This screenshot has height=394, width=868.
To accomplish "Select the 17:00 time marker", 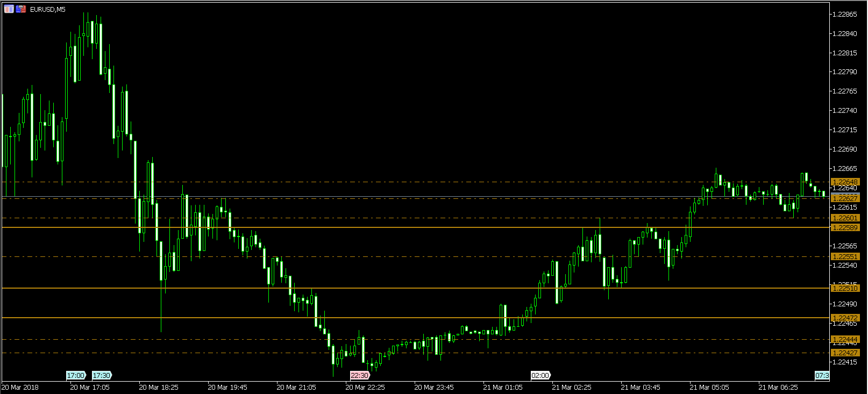I will (76, 375).
